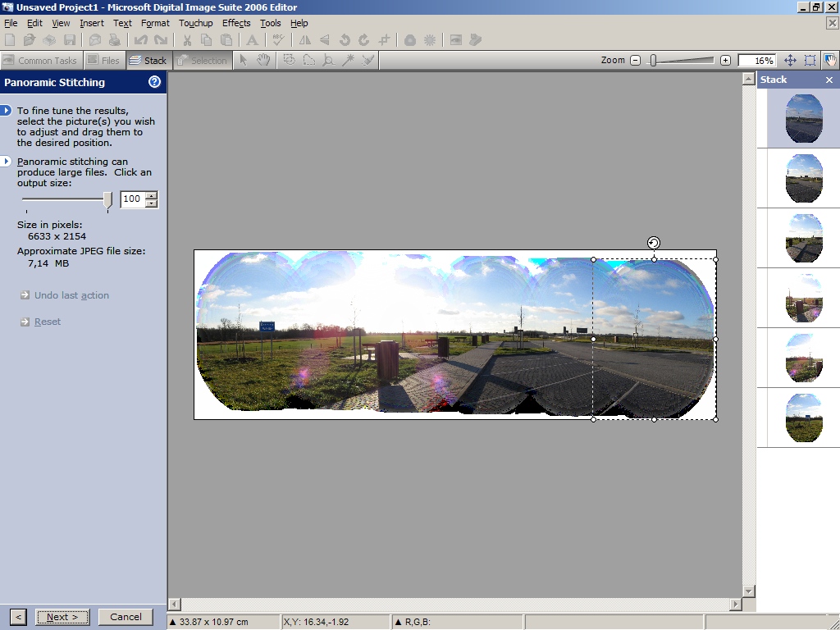Click the Insert Text 'A' icon
The width and height of the screenshot is (840, 630).
point(252,40)
